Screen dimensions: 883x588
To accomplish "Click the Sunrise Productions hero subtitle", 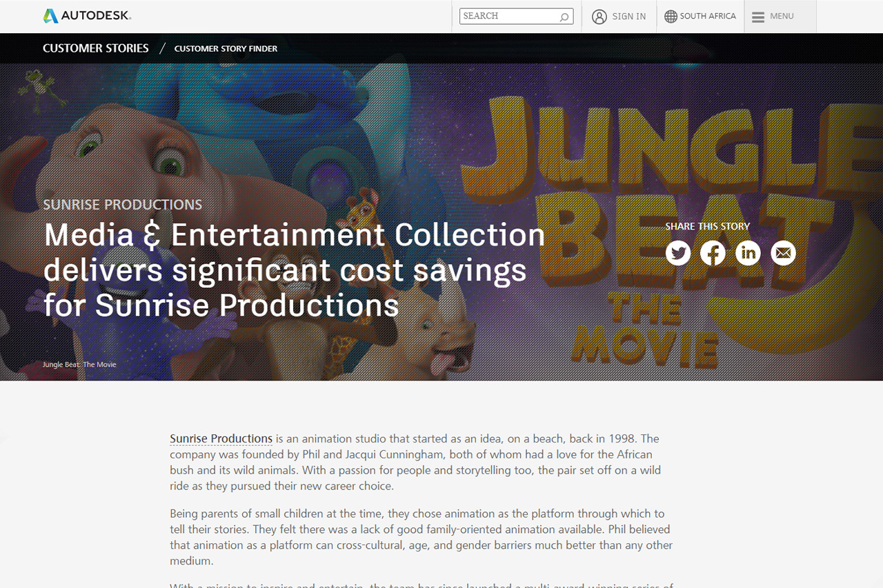I will pos(123,205).
